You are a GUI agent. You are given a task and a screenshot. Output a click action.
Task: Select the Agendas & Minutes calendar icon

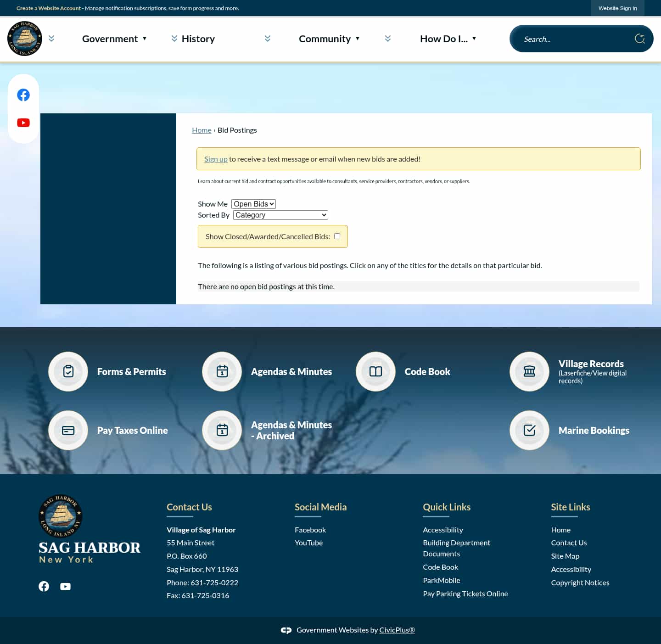point(222,371)
